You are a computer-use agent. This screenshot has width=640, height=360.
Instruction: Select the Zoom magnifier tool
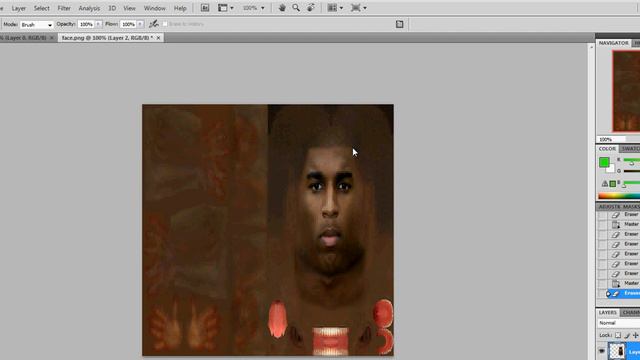click(x=296, y=8)
